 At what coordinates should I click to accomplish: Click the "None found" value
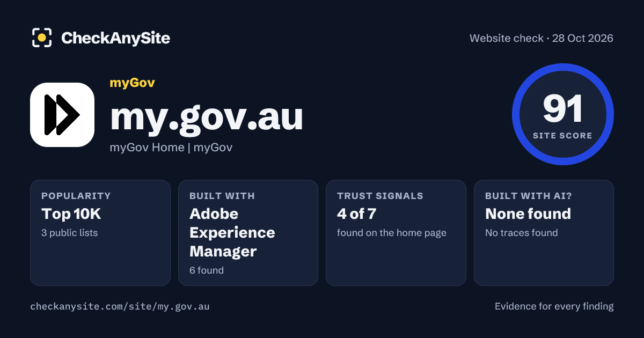[x=528, y=214]
